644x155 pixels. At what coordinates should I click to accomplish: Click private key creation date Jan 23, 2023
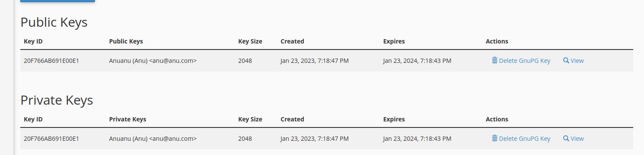point(315,139)
